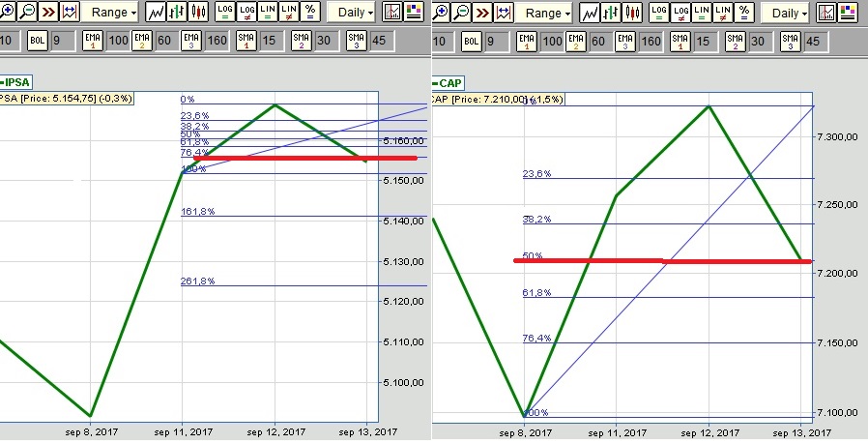Click the CAP price info box
The width and height of the screenshot is (868, 444).
(497, 100)
